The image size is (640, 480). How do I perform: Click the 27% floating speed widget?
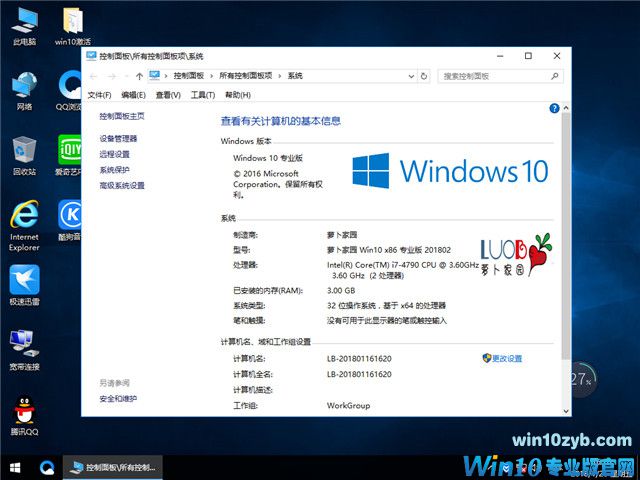tap(584, 380)
